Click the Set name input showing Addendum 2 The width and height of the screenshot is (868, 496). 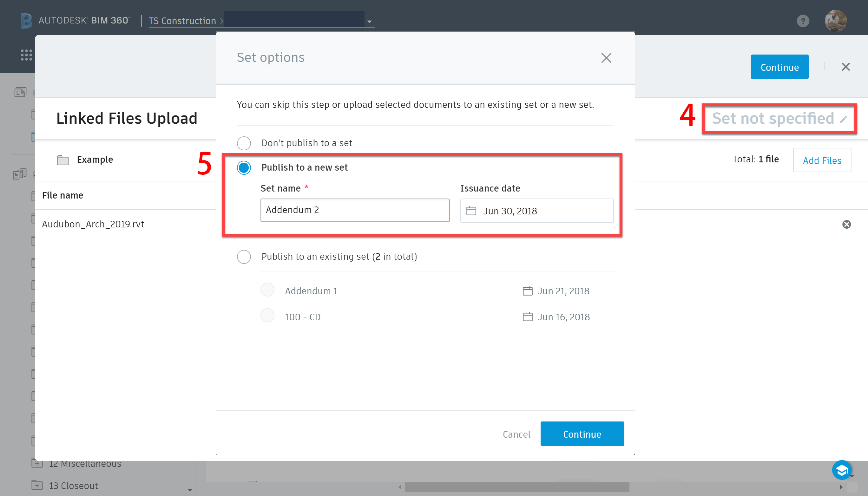[354, 210]
